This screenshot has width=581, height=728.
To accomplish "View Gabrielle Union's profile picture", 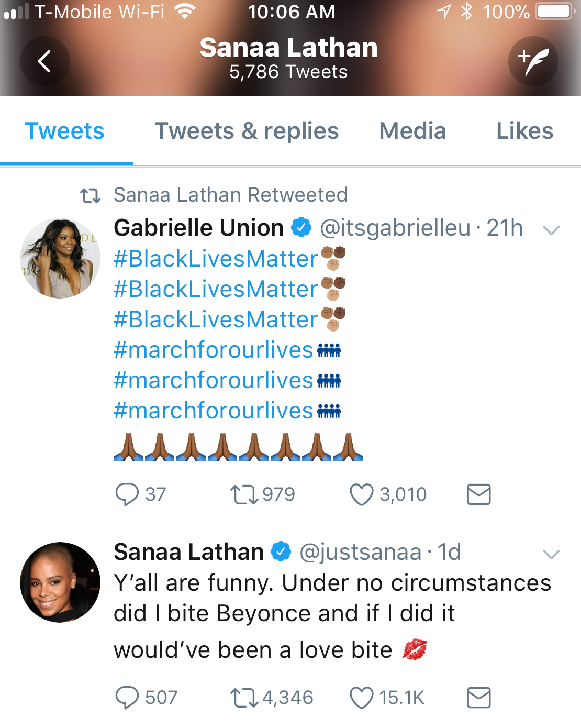I will pos(60,258).
